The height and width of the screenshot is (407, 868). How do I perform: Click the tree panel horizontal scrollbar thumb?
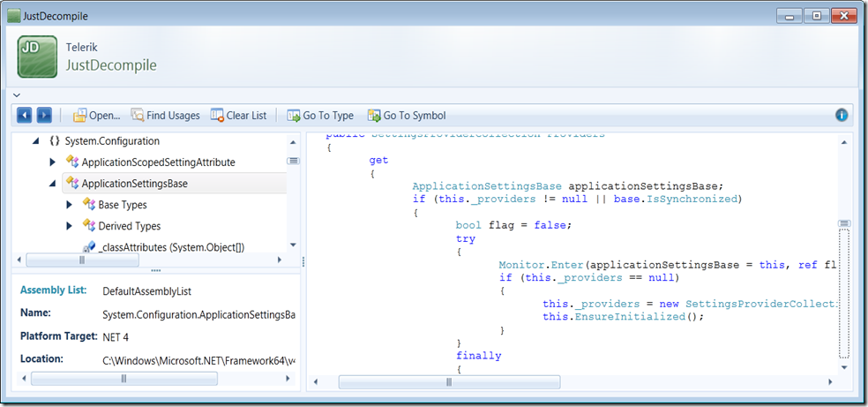pos(83,260)
